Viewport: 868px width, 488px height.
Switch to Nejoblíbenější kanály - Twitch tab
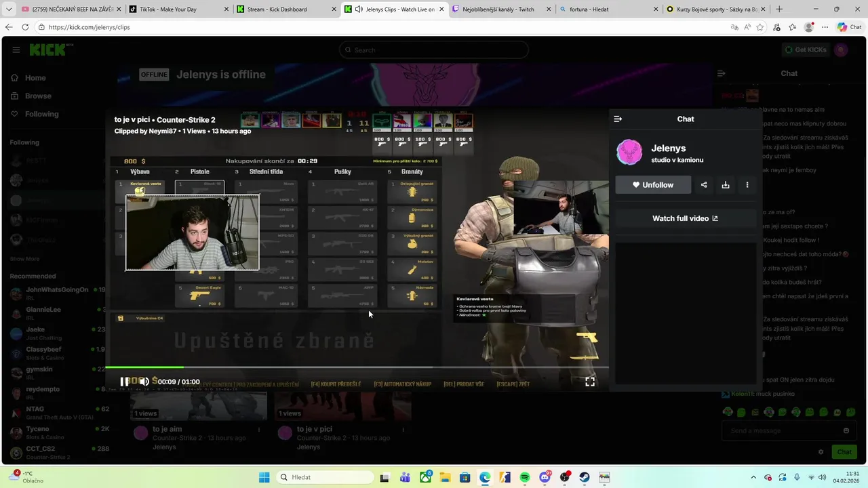pos(500,9)
